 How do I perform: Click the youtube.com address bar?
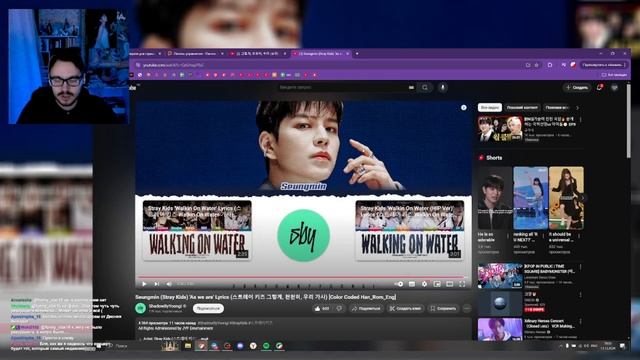(327, 65)
